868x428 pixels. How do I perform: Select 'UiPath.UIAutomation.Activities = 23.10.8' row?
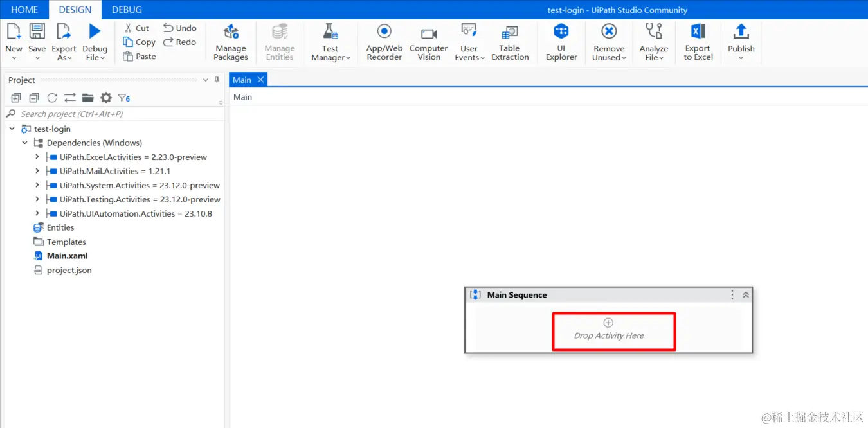tap(136, 213)
